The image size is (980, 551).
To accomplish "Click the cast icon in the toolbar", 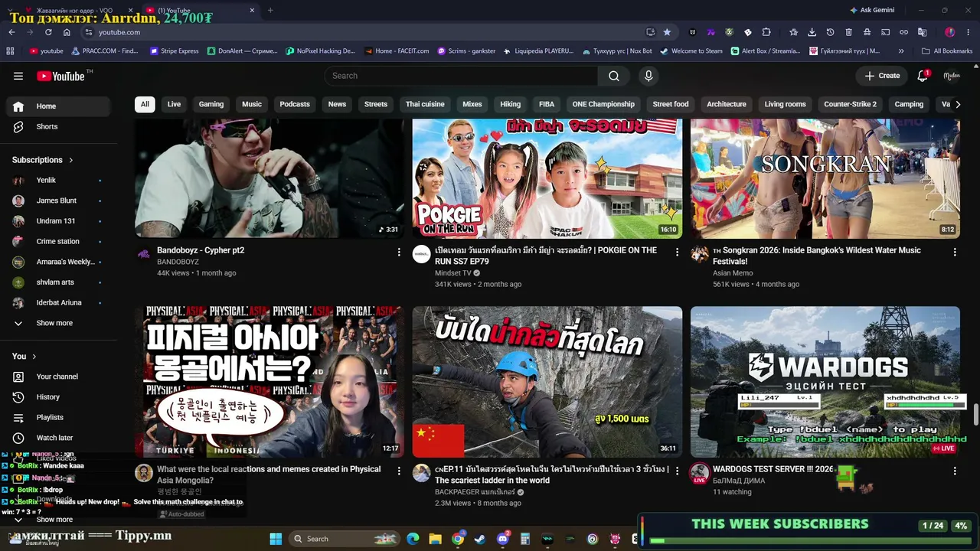I will 885,32.
